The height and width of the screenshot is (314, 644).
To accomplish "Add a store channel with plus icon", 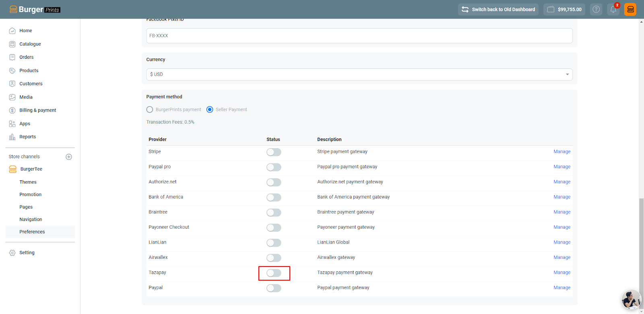I will pos(69,157).
